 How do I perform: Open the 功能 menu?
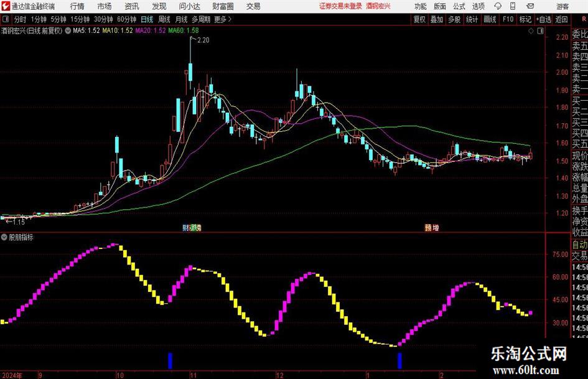tap(421, 6)
